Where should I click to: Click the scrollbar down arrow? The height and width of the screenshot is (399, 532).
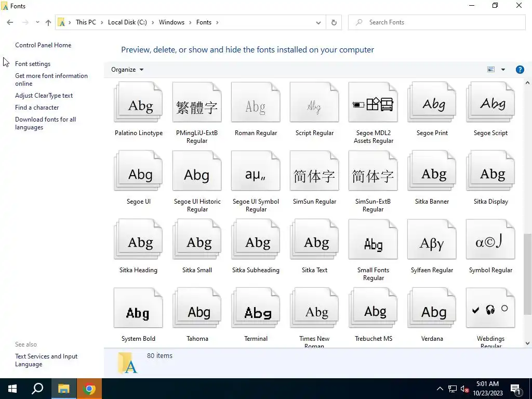point(527,343)
